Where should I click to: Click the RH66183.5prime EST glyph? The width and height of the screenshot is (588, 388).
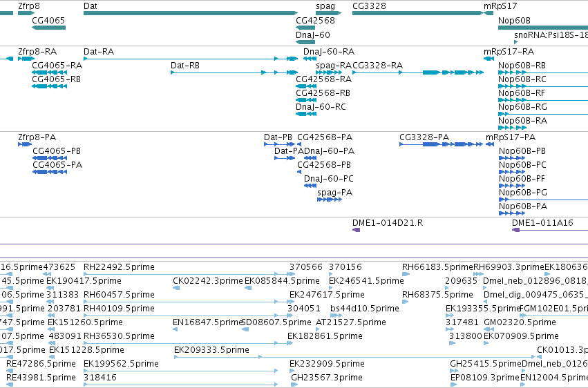tap(406, 274)
